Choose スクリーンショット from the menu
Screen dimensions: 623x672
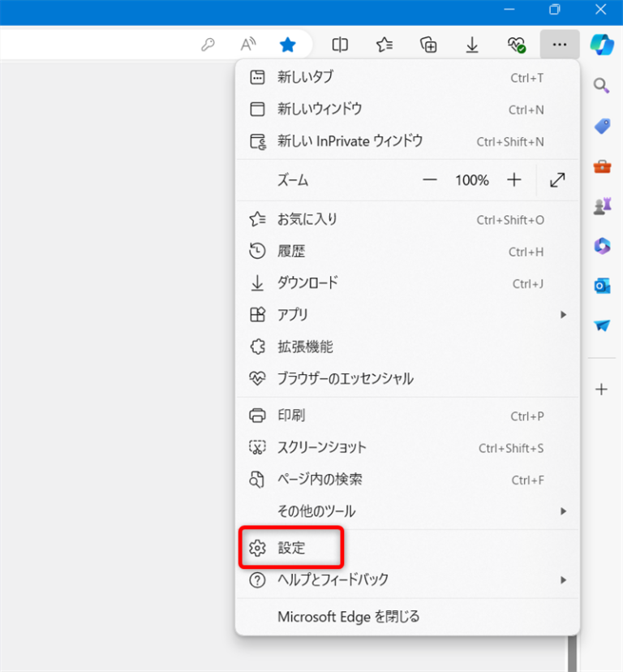coord(407,447)
